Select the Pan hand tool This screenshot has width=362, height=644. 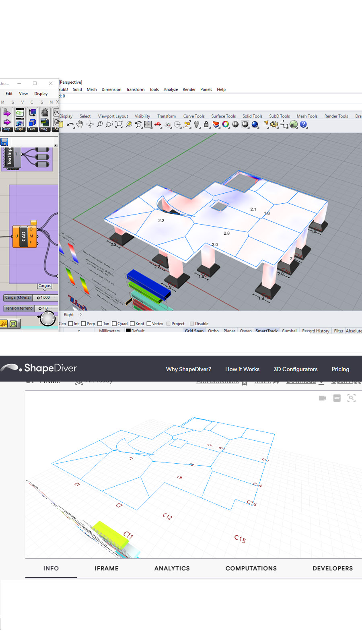(80, 124)
